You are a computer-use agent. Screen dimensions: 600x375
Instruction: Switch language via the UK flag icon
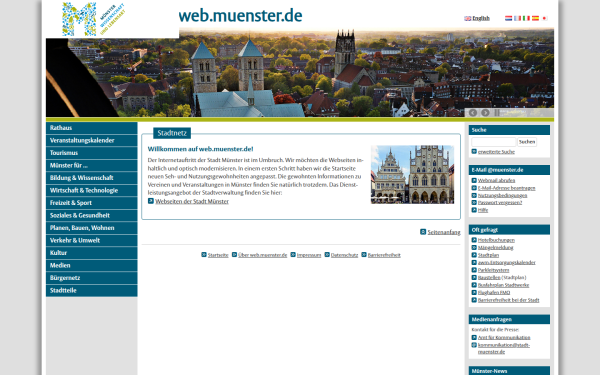click(468, 18)
